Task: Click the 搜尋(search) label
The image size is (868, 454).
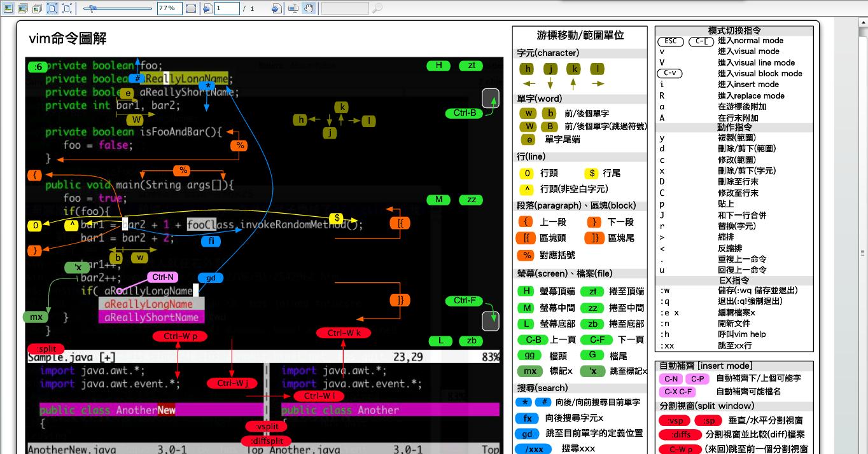Action: point(542,388)
